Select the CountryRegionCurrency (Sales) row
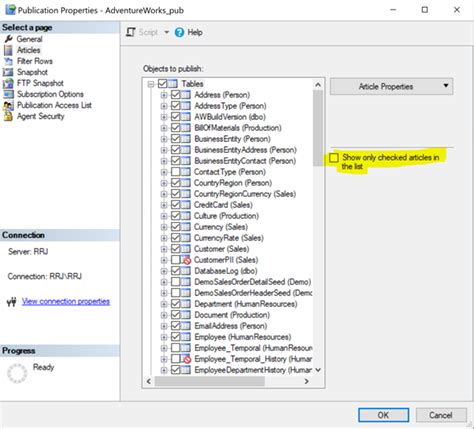 click(x=245, y=194)
